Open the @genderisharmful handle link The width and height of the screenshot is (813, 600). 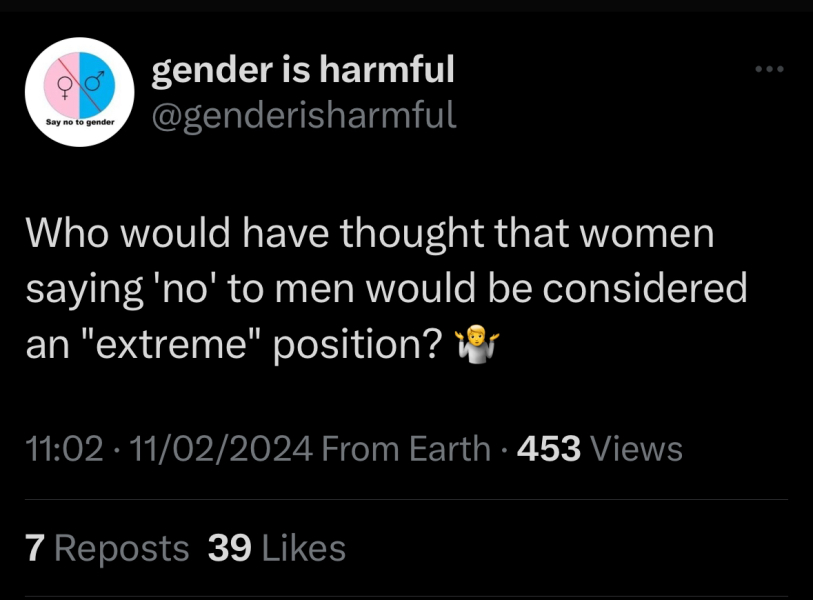tap(302, 116)
